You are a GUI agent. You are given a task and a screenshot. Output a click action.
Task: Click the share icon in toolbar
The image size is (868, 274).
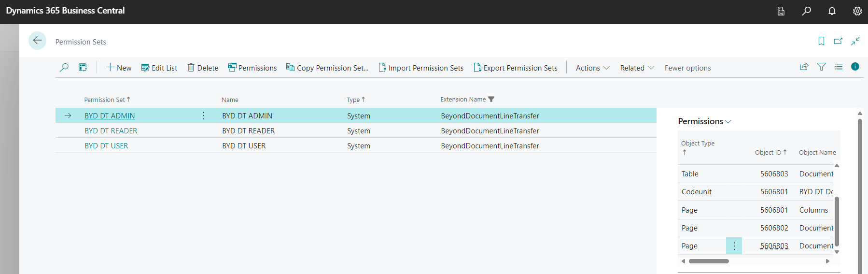(804, 67)
